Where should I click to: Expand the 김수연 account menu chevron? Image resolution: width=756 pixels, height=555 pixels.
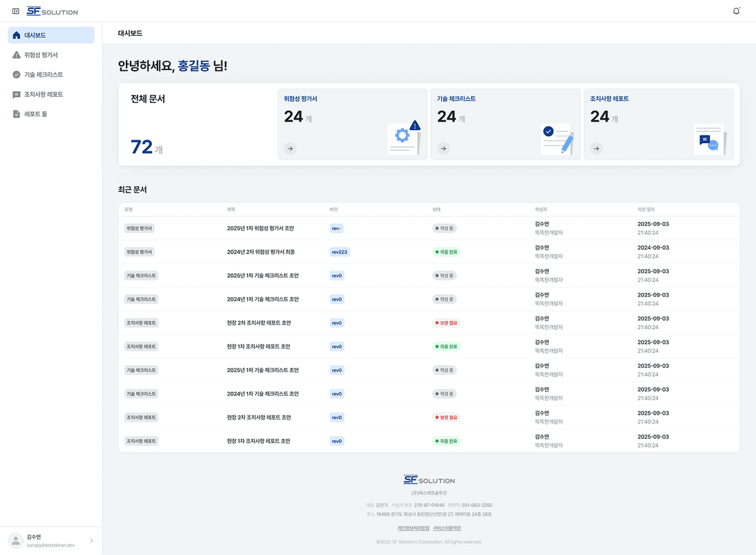coord(91,541)
